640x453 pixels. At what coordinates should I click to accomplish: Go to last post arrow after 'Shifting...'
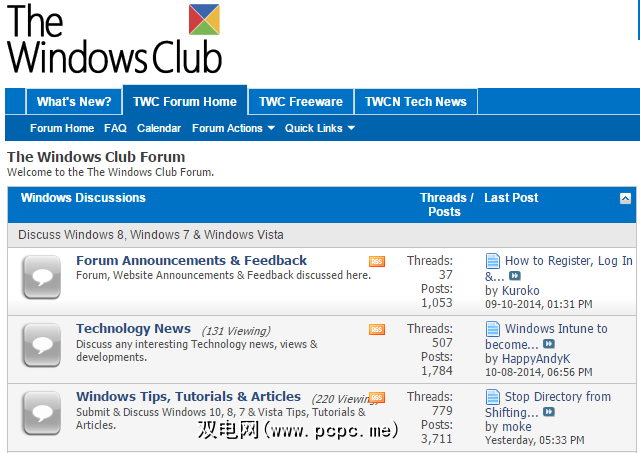549,412
